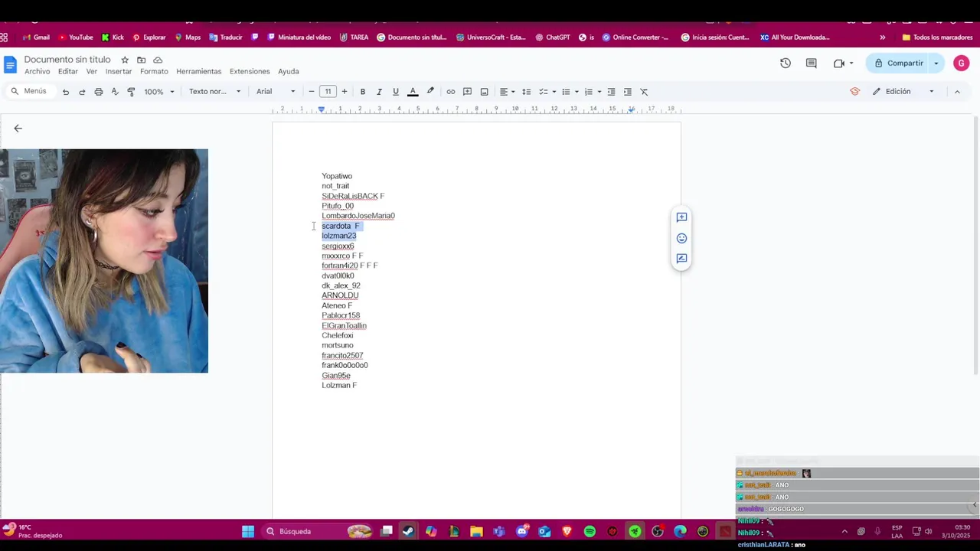Decrease the indent
This screenshot has width=980, height=551.
coord(611,92)
